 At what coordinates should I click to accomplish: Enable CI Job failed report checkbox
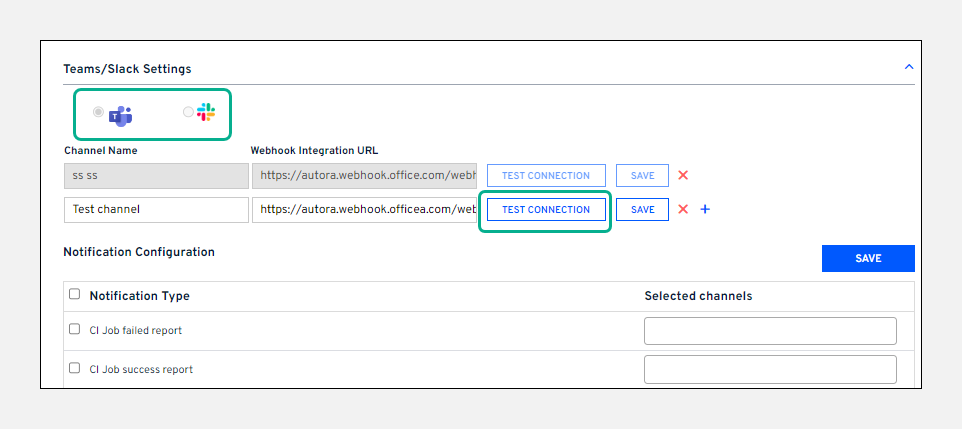(x=74, y=329)
